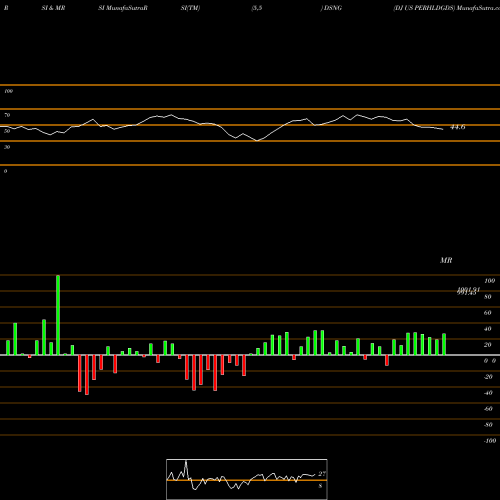This screenshot has width=500, height=500.
Task: Select the "SI(TM)" header text
Action: click(x=190, y=8)
